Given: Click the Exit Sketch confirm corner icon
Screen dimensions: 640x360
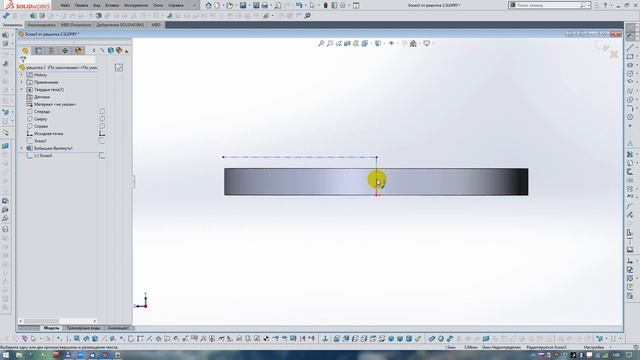Looking at the screenshot, I should (x=602, y=46).
